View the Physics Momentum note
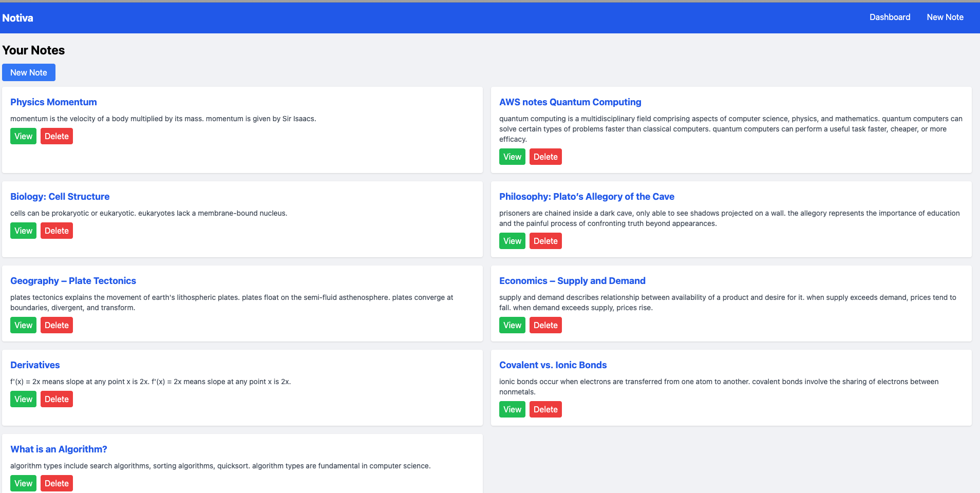980x493 pixels. tap(23, 136)
